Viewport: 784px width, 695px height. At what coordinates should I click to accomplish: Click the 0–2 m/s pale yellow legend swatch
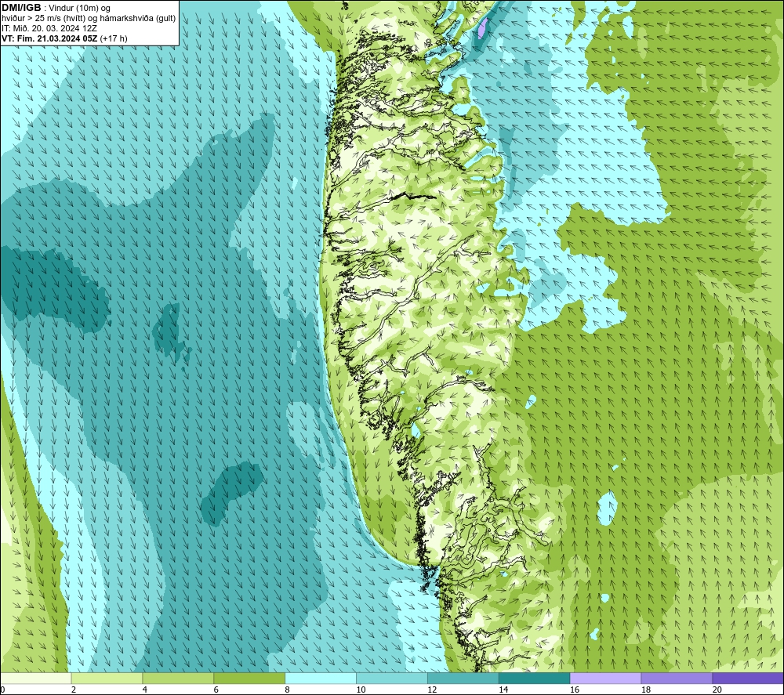[x=36, y=678]
